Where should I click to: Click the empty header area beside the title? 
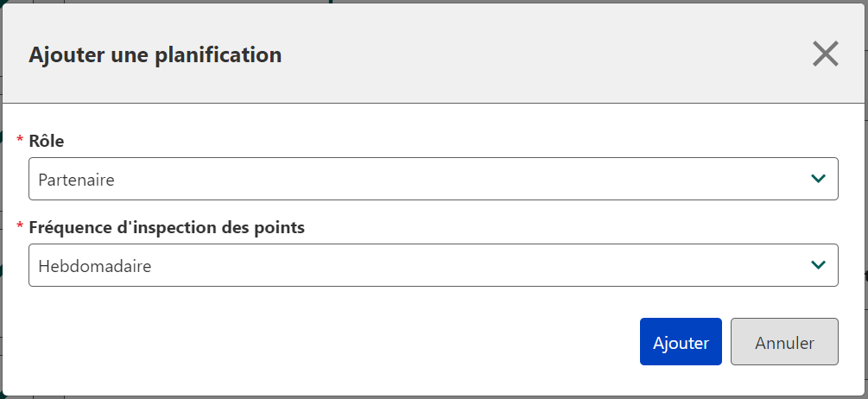[542, 54]
